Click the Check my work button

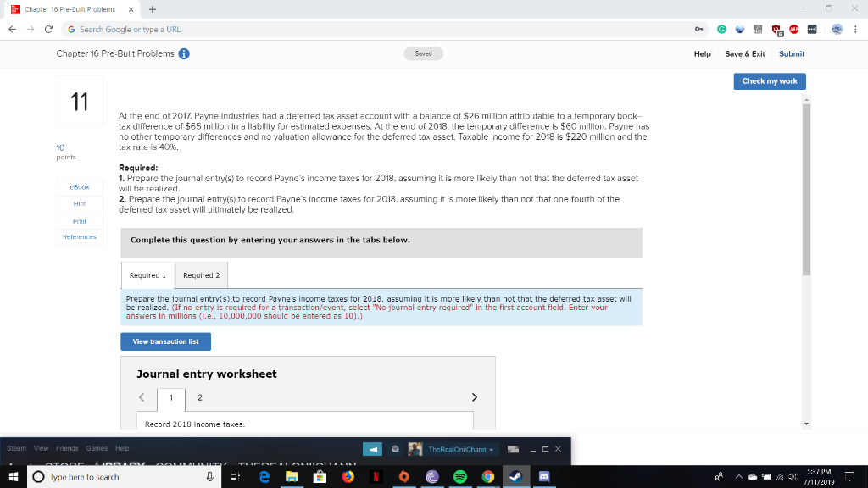coord(769,81)
